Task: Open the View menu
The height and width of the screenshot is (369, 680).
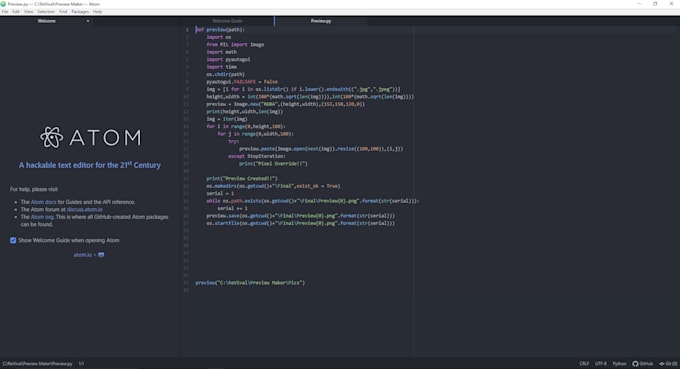Action: pyautogui.click(x=29, y=12)
